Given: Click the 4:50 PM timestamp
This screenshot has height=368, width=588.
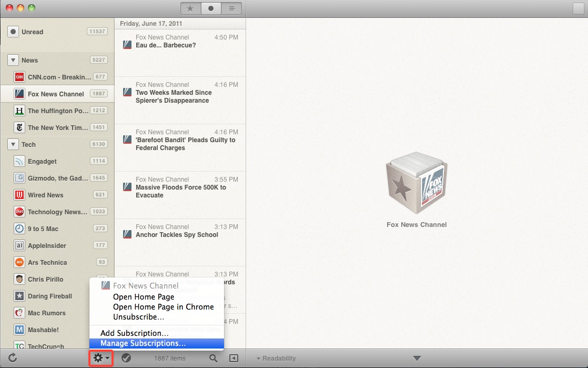Looking at the screenshot, I should click(x=226, y=37).
